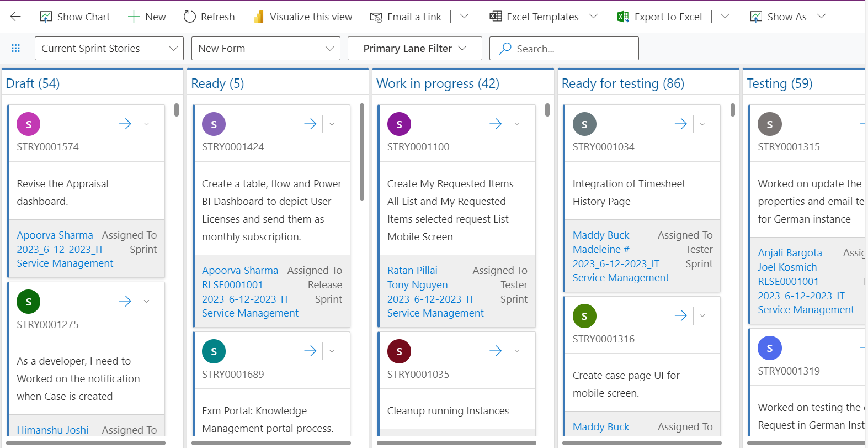Open Ratan Pillai assignee link

(x=412, y=270)
